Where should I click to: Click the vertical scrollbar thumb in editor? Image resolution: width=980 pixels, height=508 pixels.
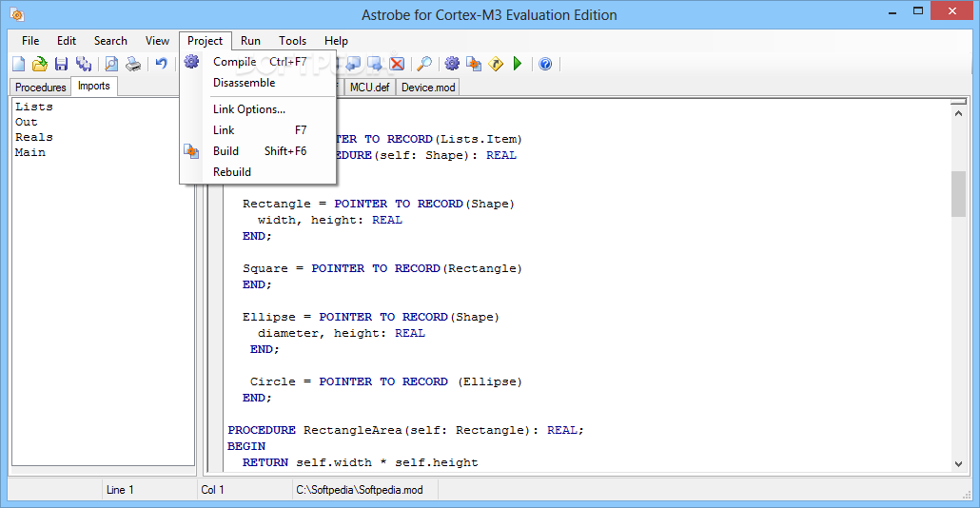(958, 194)
